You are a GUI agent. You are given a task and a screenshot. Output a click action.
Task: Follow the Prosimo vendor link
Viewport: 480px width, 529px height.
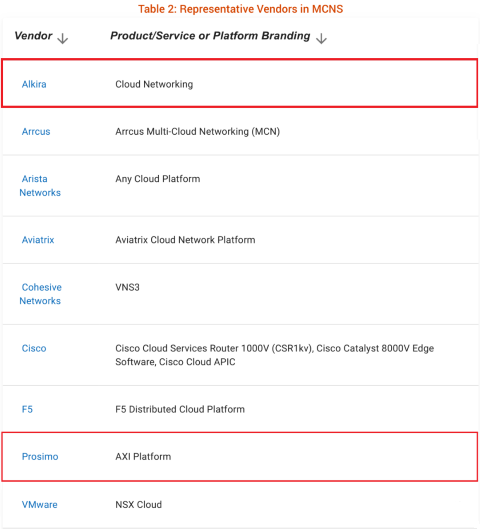tap(40, 456)
